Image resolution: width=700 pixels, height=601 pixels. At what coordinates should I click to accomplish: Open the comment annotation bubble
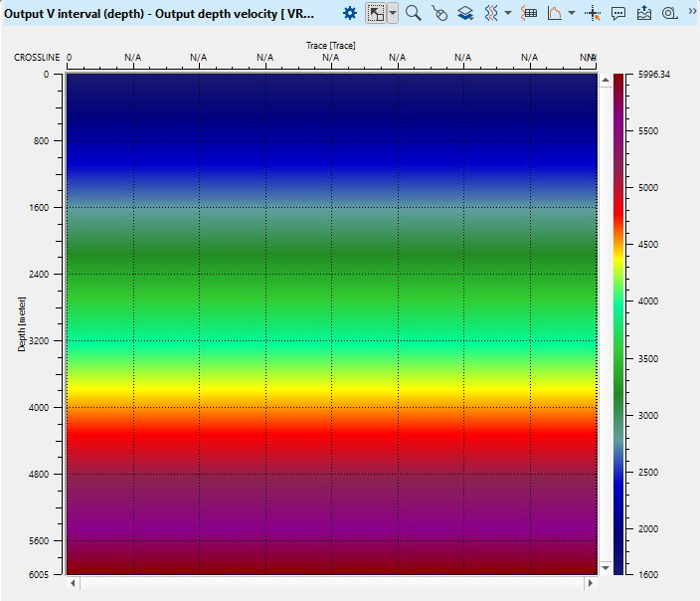(x=618, y=13)
